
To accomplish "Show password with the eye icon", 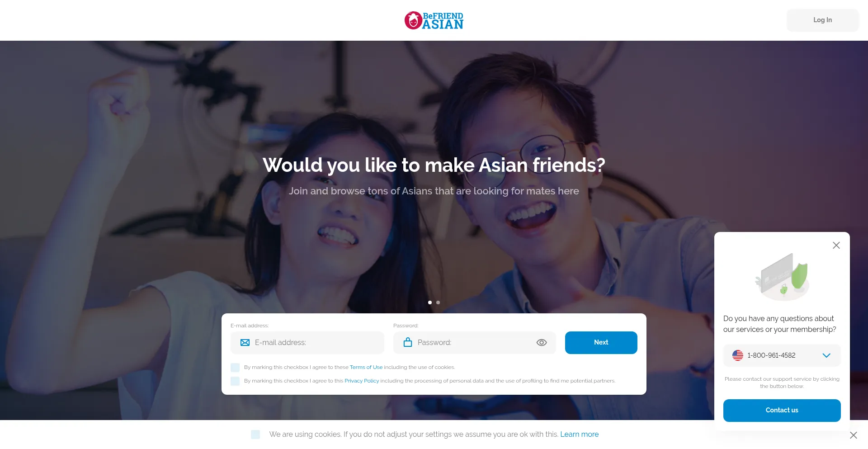I will 542,343.
